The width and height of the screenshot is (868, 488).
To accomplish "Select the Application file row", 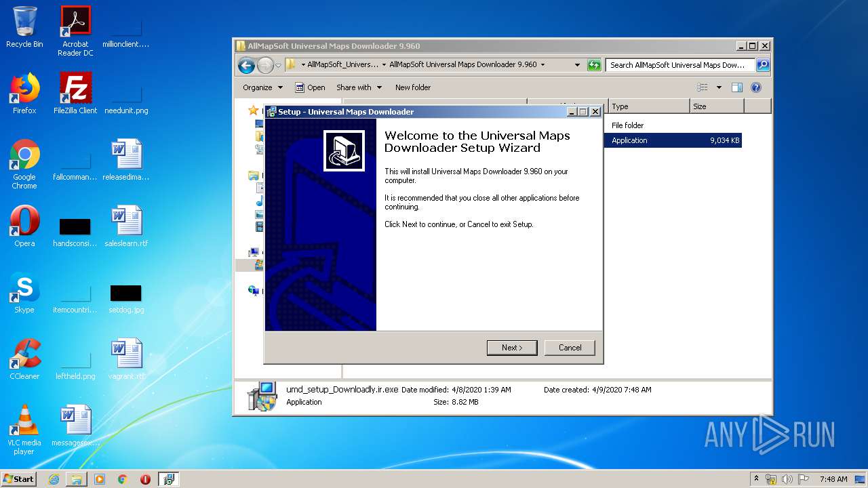I will [672, 140].
